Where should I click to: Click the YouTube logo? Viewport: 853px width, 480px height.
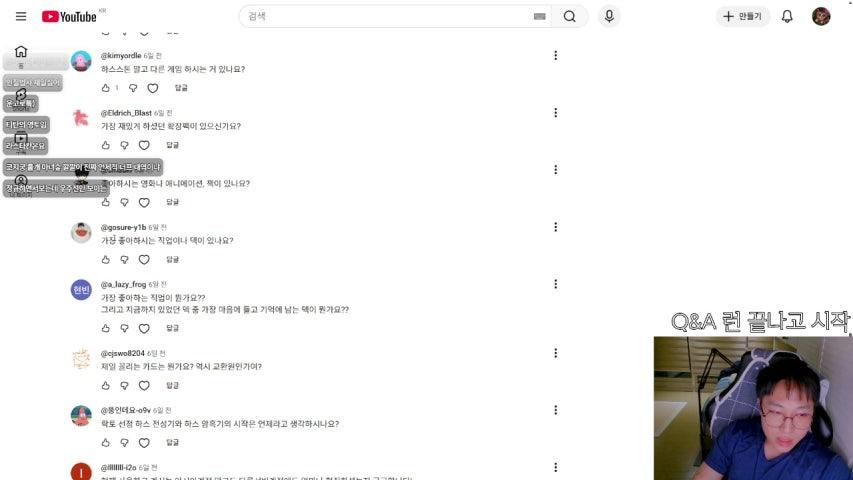coord(70,17)
